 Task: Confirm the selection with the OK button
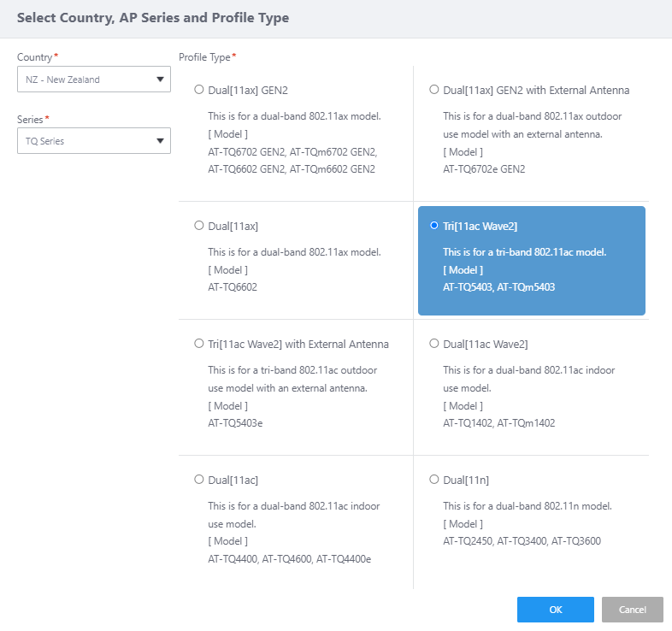pyautogui.click(x=555, y=610)
